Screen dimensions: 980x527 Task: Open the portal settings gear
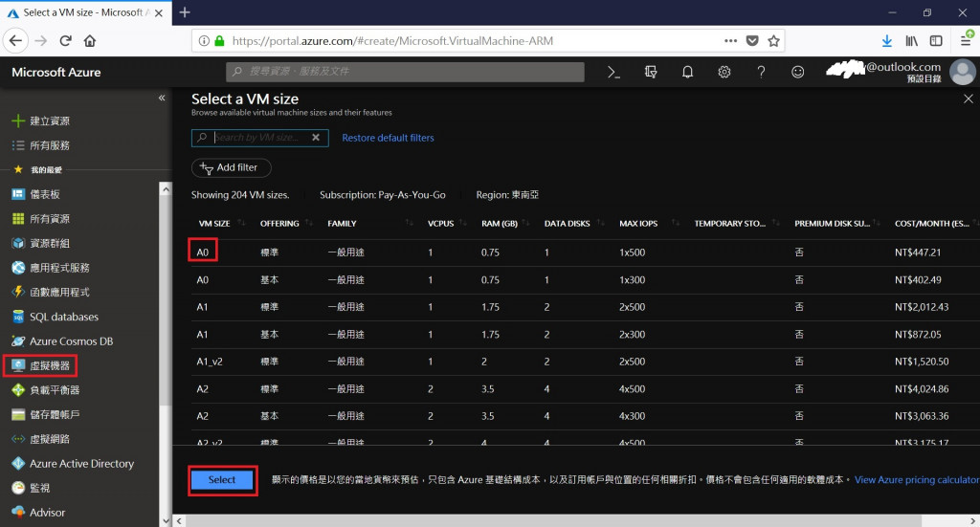pos(724,73)
